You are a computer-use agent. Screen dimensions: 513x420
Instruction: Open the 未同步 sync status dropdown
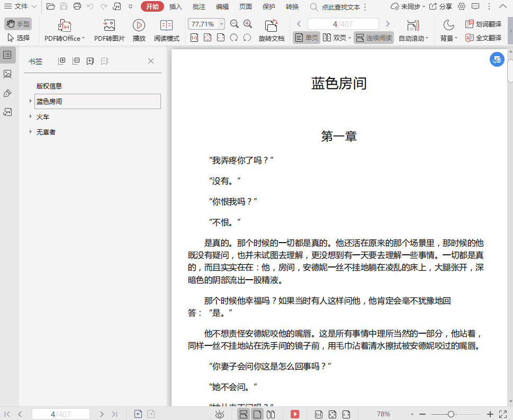pyautogui.click(x=408, y=6)
